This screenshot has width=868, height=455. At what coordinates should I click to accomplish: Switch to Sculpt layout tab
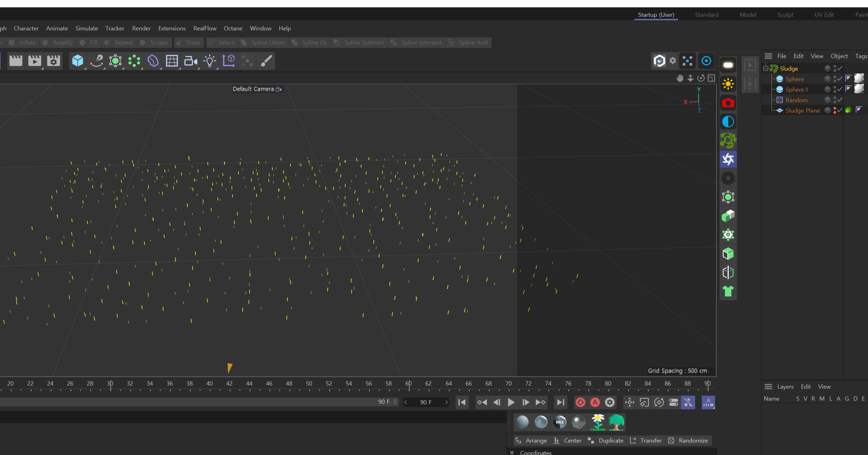pos(785,15)
